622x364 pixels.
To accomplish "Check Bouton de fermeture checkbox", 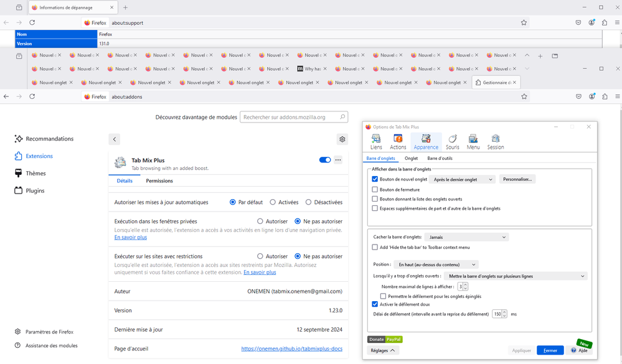I will point(375,189).
